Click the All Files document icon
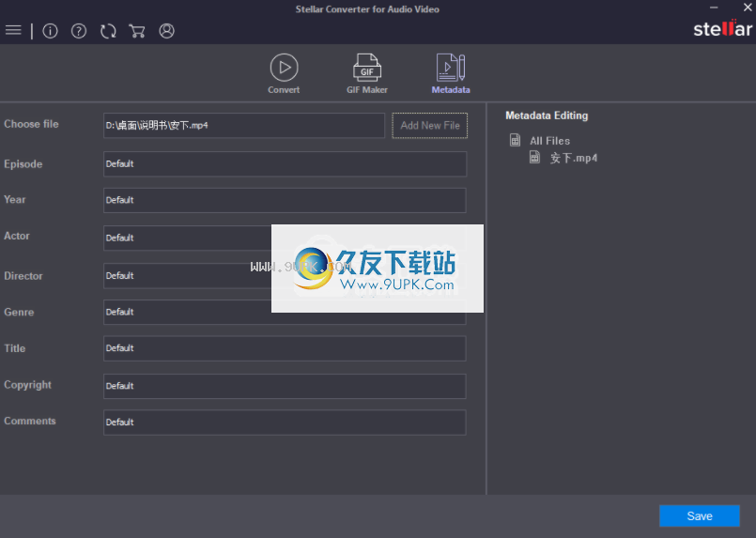Viewport: 756px width, 538px height. coord(515,140)
